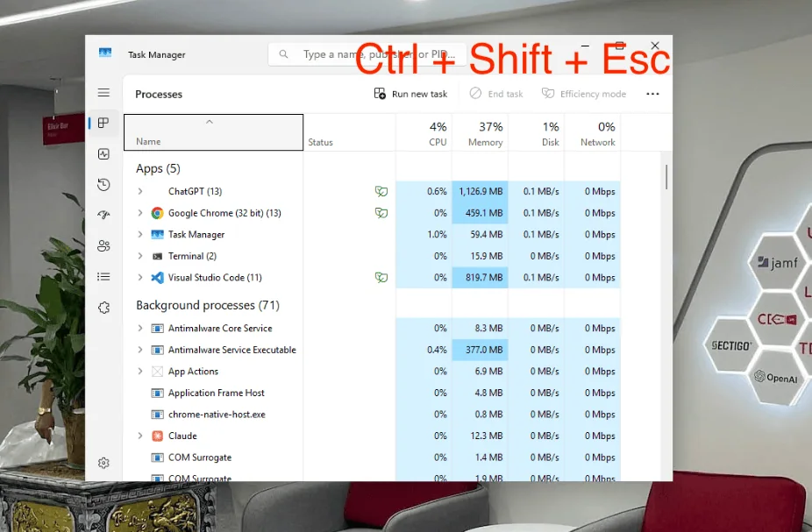Image resolution: width=812 pixels, height=532 pixels.
Task: Click Task Manager 1.0% CPU cell
Action: click(424, 234)
